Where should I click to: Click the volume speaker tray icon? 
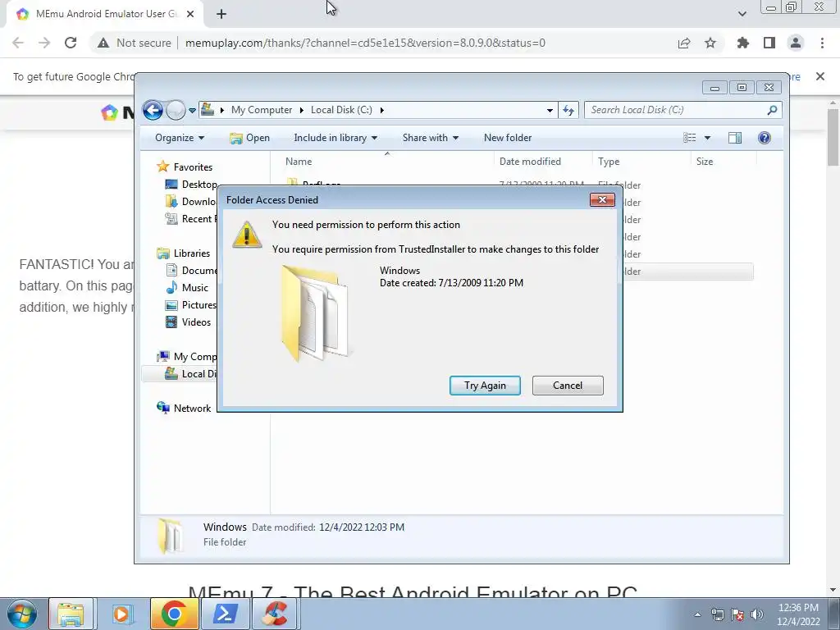pyautogui.click(x=757, y=614)
